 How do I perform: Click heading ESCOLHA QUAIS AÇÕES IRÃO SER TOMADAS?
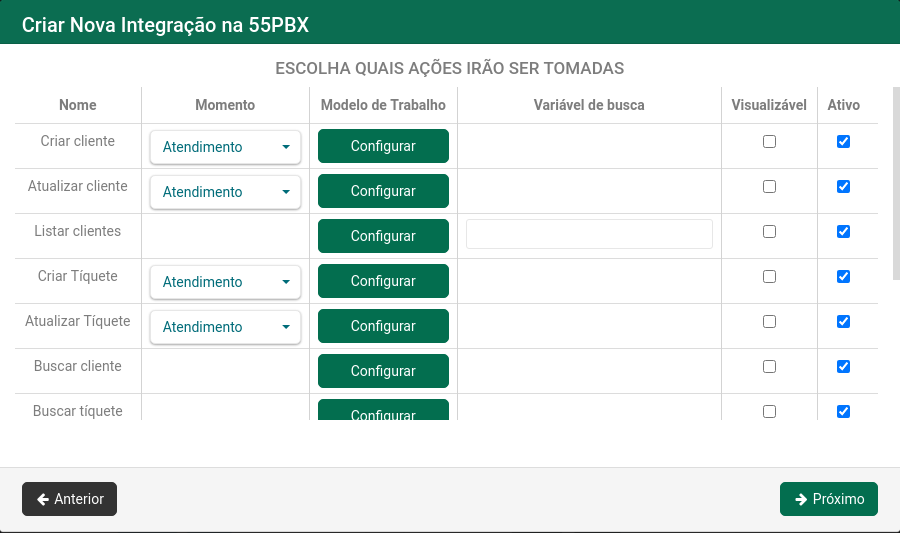(x=449, y=68)
